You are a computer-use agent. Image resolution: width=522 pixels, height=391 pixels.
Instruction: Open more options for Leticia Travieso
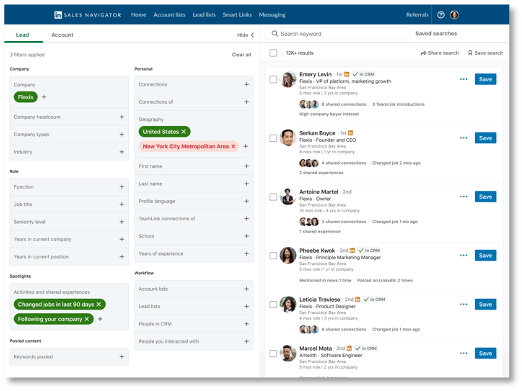click(x=463, y=304)
